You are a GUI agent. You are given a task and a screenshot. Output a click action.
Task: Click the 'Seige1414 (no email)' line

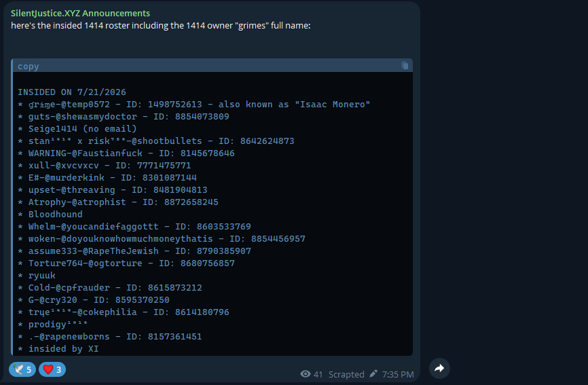pos(77,129)
